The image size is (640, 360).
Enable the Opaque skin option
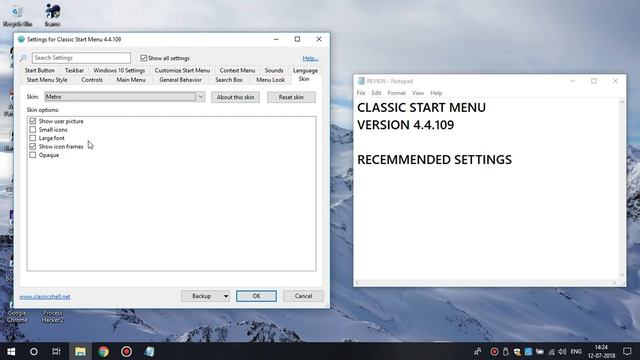[33, 155]
